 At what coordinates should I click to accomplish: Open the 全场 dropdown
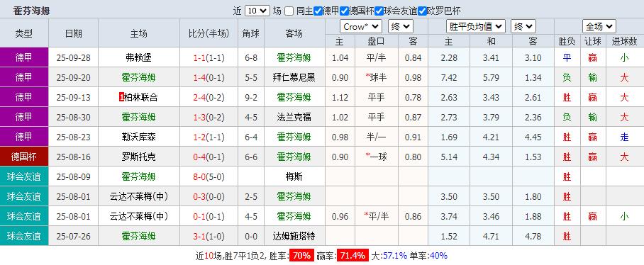(x=599, y=27)
